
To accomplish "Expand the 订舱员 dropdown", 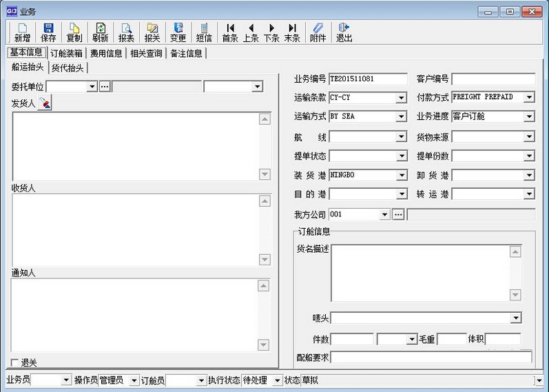I will coord(200,380).
